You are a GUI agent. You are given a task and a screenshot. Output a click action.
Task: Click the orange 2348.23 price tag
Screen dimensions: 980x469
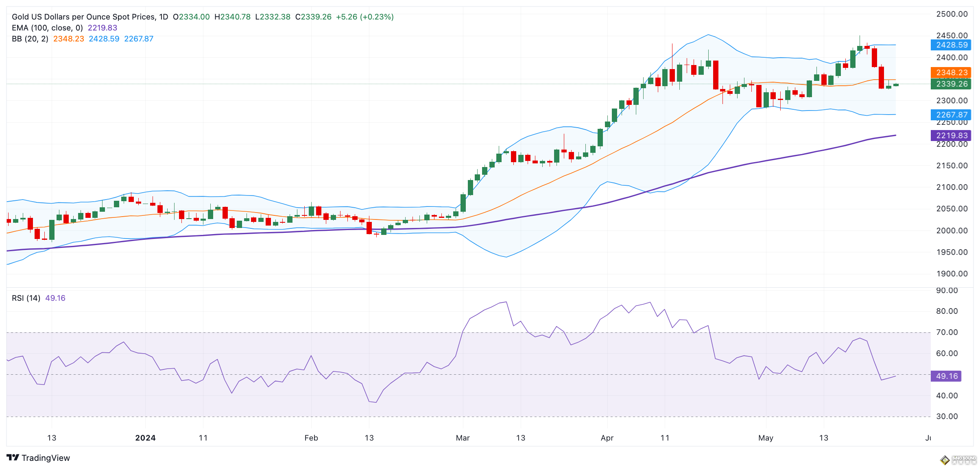click(x=951, y=73)
